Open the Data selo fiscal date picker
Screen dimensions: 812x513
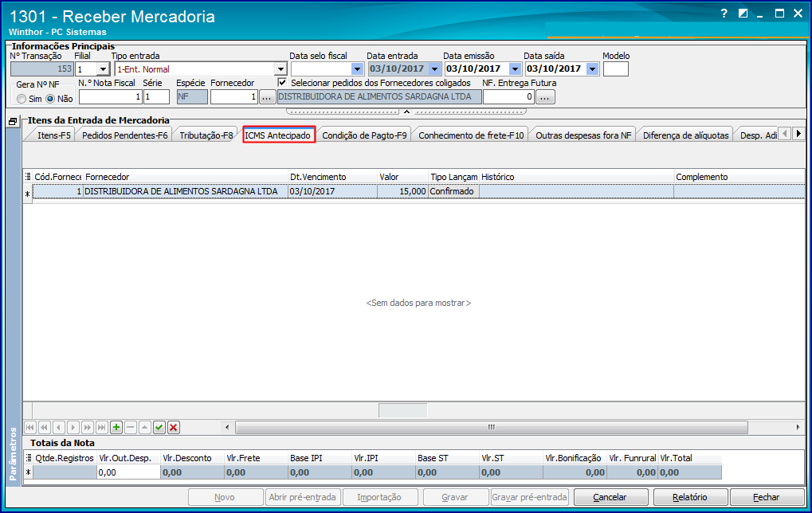(x=357, y=69)
